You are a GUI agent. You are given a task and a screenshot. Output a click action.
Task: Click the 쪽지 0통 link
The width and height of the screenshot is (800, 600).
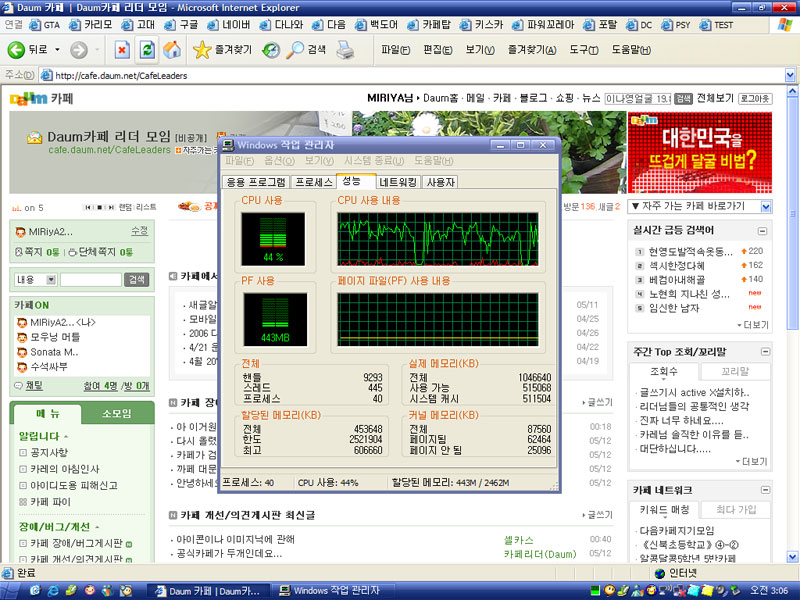(37, 252)
